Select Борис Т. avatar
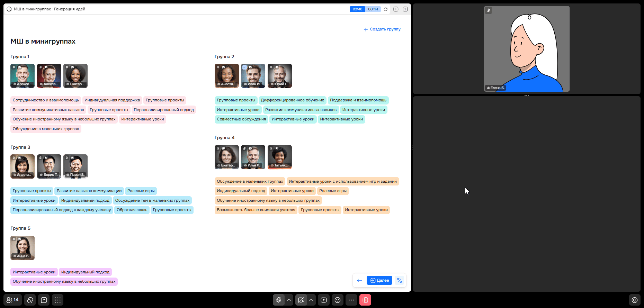 49,166
